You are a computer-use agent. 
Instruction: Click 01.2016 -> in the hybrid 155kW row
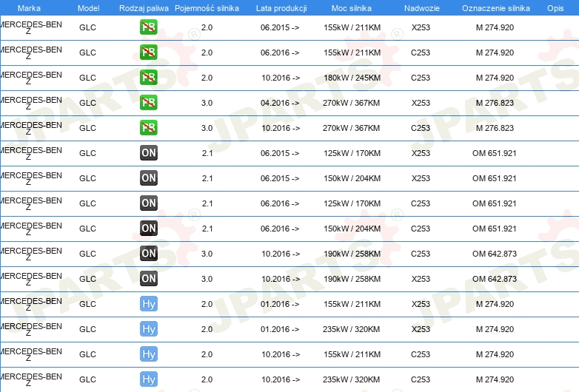280,304
